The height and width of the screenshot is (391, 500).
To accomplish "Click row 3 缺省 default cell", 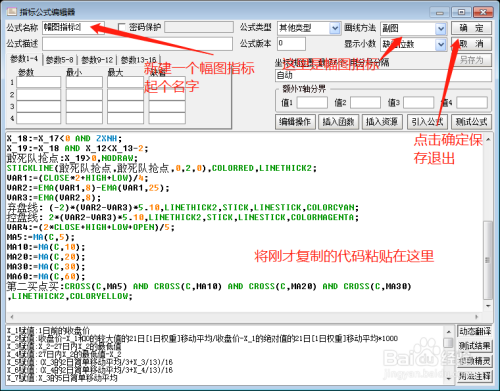I will tap(167, 107).
